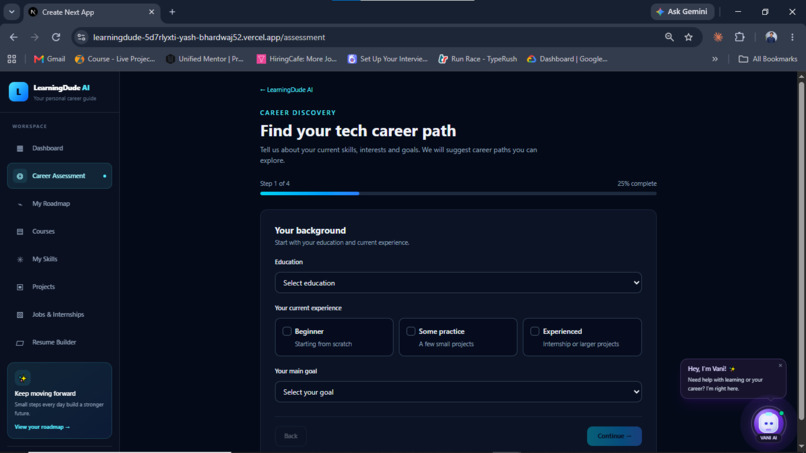Open the zoom magnifier icon in address bar
This screenshot has width=806, height=453.
coord(669,37)
